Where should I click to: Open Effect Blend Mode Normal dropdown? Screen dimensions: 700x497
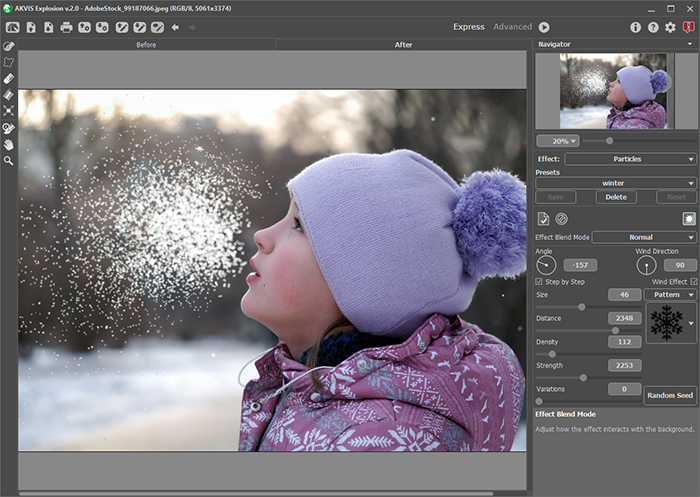click(x=644, y=237)
